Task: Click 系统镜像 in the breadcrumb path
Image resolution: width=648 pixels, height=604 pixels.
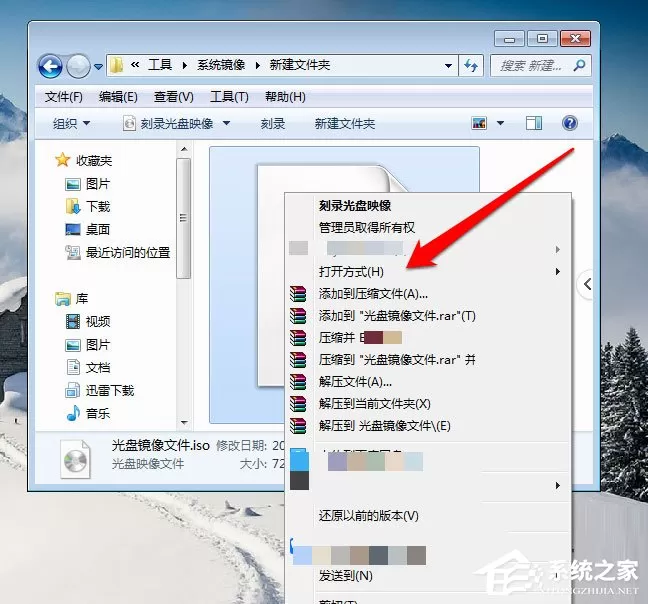Action: point(221,65)
